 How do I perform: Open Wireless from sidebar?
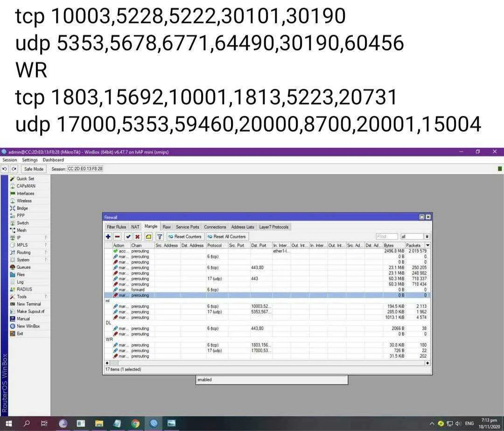tap(24, 201)
